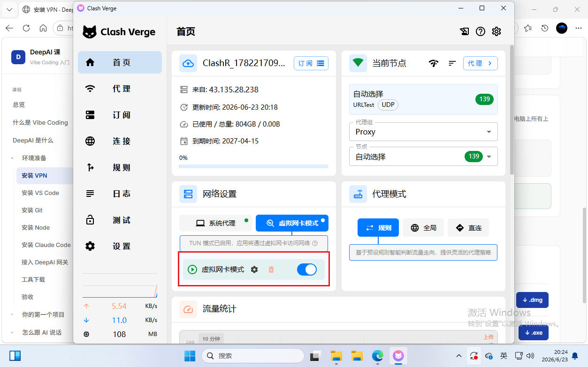The width and height of the screenshot is (588, 367).
Task: Open 安装 Git in browser sidebar
Action: pos(32,210)
